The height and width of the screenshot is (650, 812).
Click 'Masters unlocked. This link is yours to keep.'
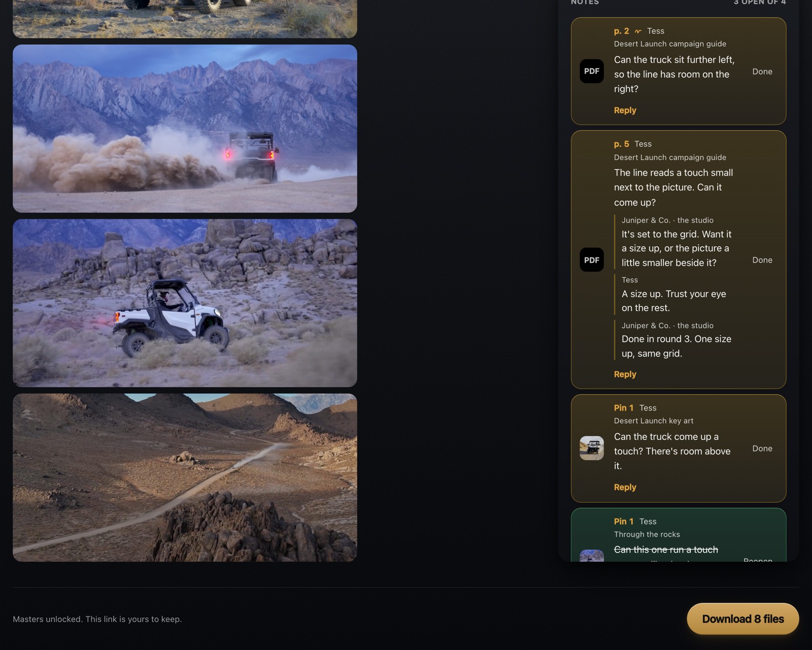click(x=97, y=619)
